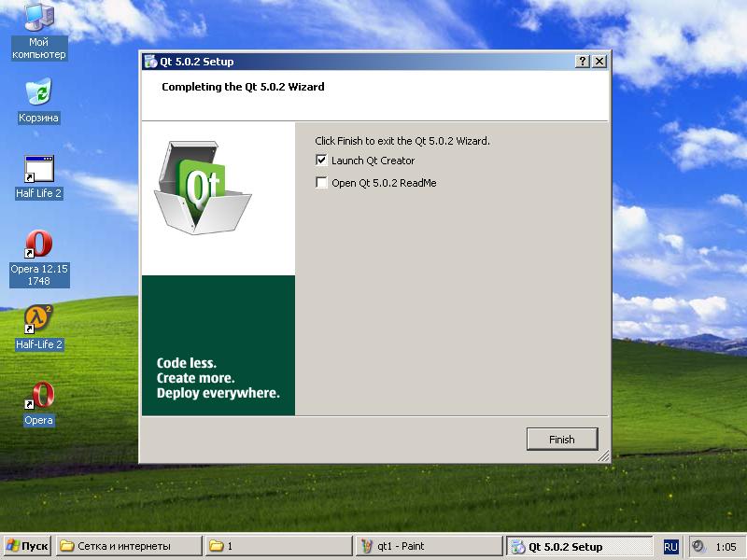This screenshot has height=560, width=747.
Task: Switch to Сетка и интернеты taskbar folder
Action: click(129, 546)
